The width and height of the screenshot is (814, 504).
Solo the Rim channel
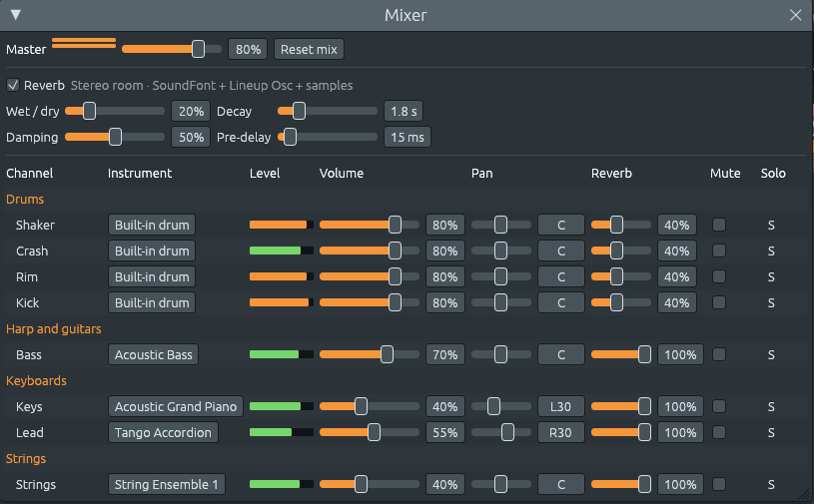click(771, 276)
